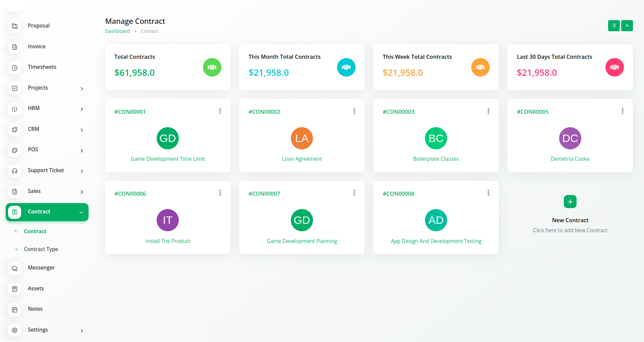644x342 pixels.
Task: Click the purple IT avatar circle
Action: 168,220
